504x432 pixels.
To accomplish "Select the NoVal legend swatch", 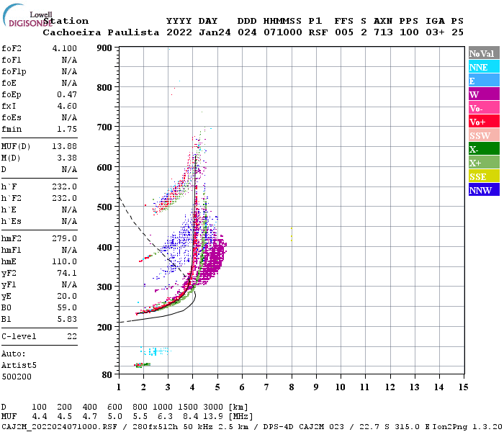I will 484,53.
